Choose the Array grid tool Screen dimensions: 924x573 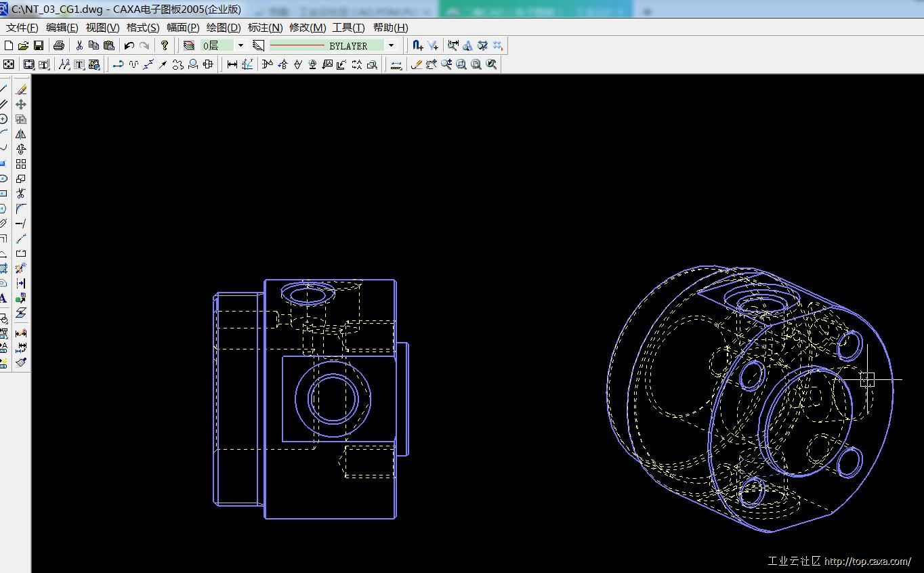pos(21,164)
